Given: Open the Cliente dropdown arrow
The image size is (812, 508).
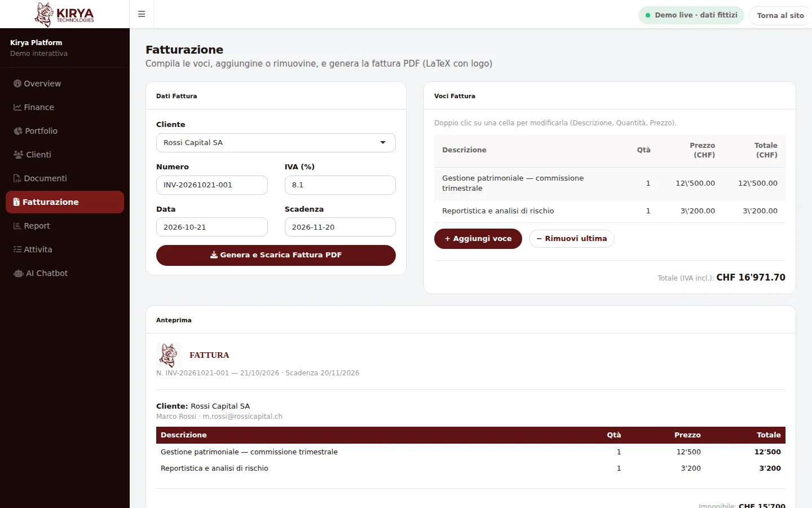Looking at the screenshot, I should click(x=383, y=143).
